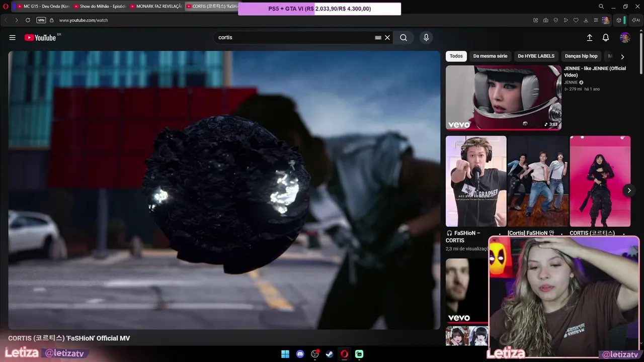Click the CORTIS FaSHioN video player

point(224,190)
